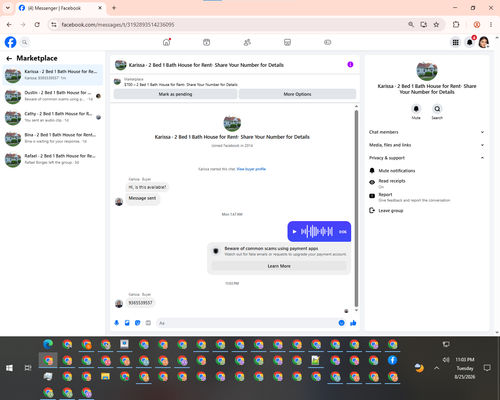Screen dimensions: 500x400
Task: Open Bina conversation in chat list
Action: [x=53, y=138]
